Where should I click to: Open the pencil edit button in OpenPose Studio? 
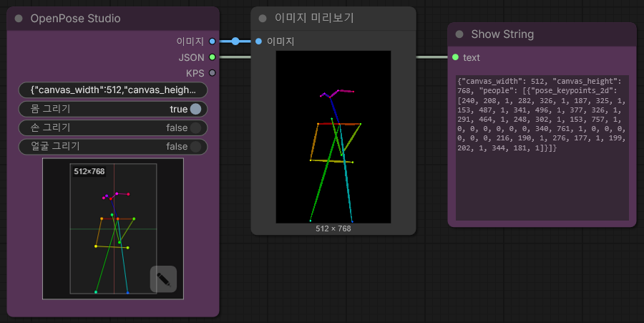[163, 279]
